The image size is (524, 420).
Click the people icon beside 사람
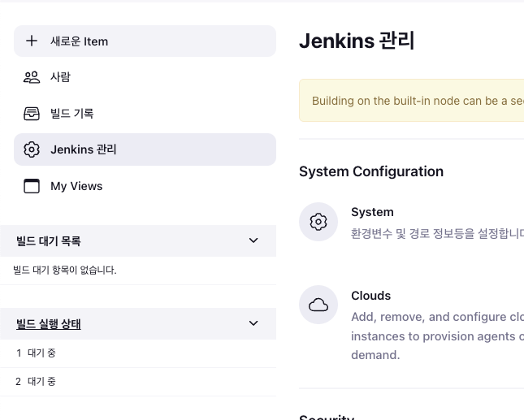tap(32, 77)
